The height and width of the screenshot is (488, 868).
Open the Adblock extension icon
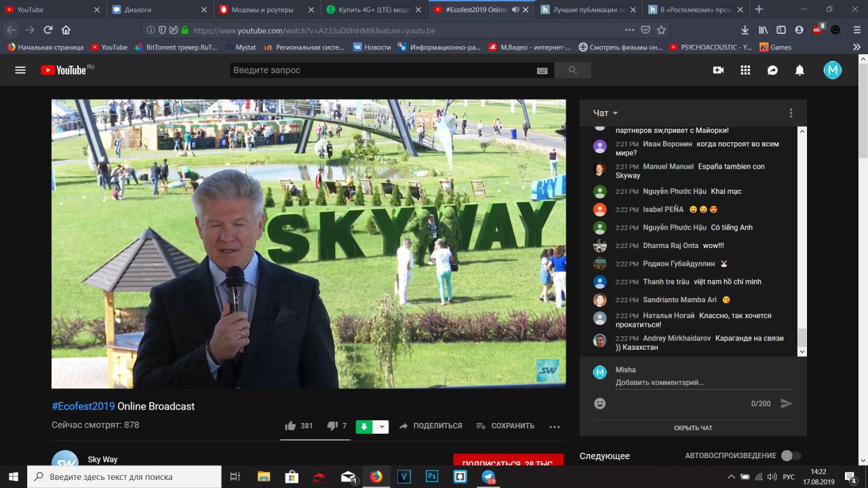coord(818,30)
